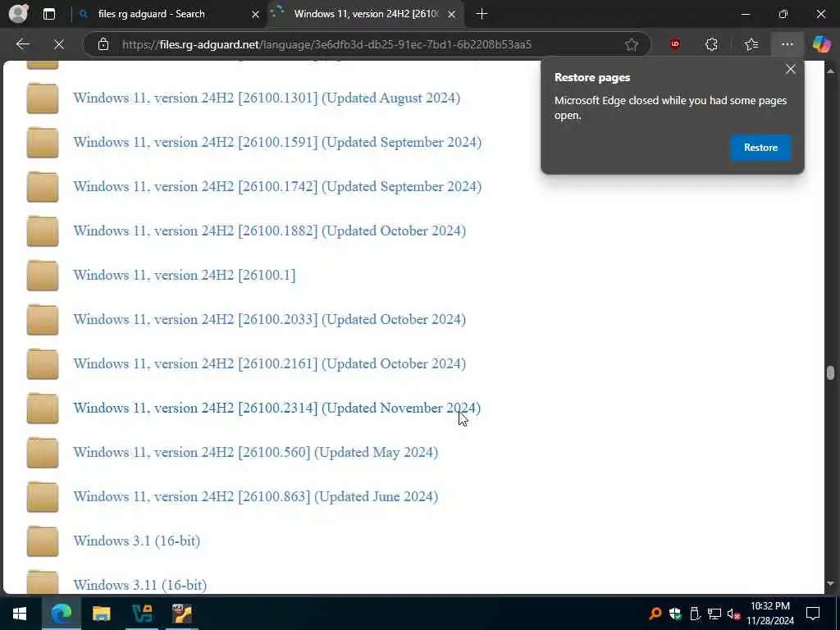This screenshot has width=840, height=630.
Task: Open the Windows 11 24H2 [26100.1] link
Action: [185, 276]
